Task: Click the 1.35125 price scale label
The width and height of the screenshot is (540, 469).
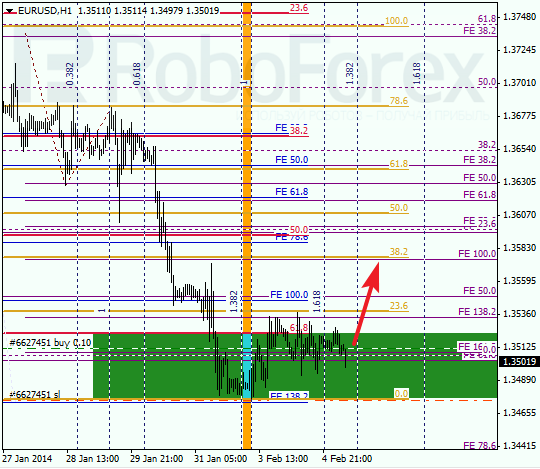Action: 520,347
